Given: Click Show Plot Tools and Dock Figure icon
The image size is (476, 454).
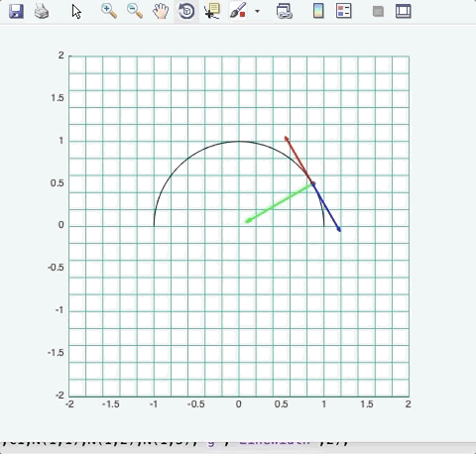Looking at the screenshot, I should pos(404,11).
